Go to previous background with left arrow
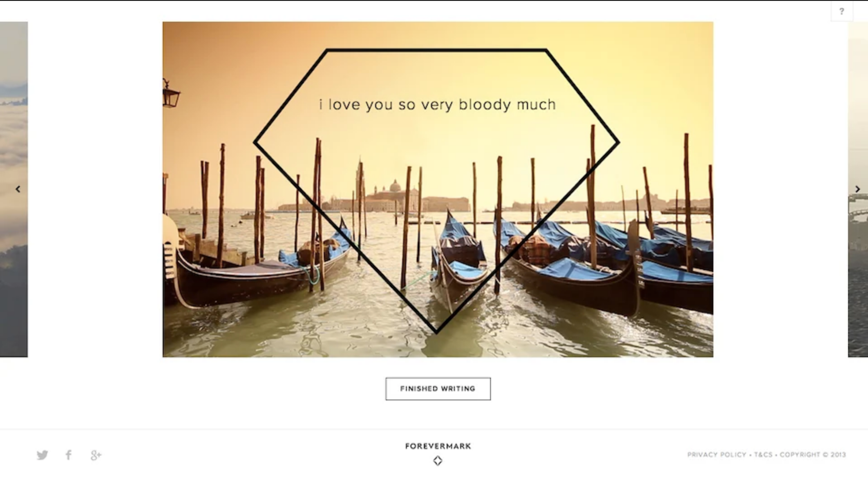The height and width of the screenshot is (479, 868). (18, 189)
